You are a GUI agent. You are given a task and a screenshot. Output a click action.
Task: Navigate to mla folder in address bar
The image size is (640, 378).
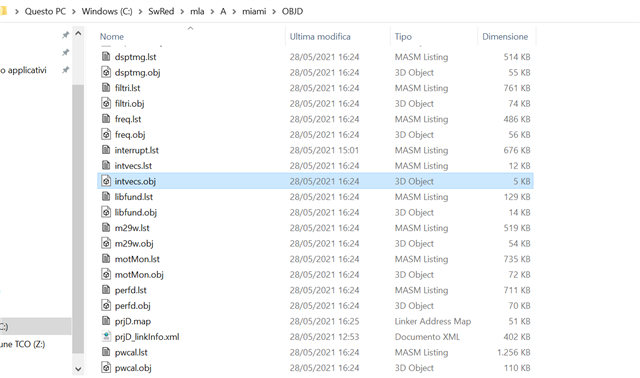pyautogui.click(x=197, y=11)
